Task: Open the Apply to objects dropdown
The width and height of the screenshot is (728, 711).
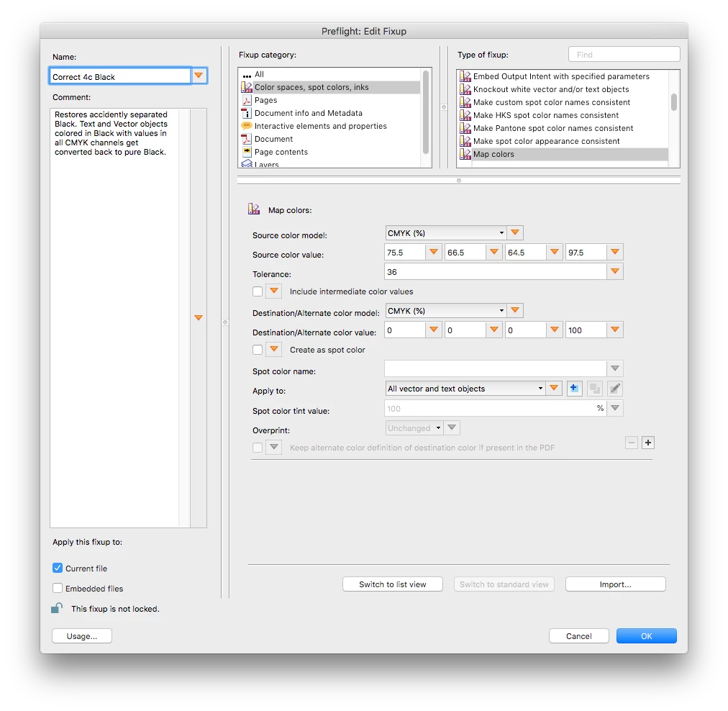Action: (x=465, y=388)
